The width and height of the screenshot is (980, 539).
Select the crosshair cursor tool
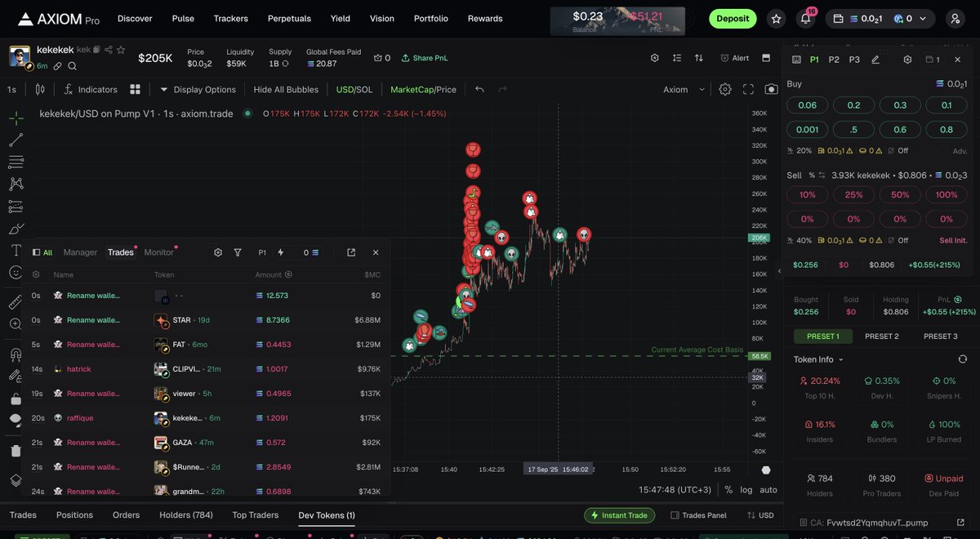coord(16,118)
